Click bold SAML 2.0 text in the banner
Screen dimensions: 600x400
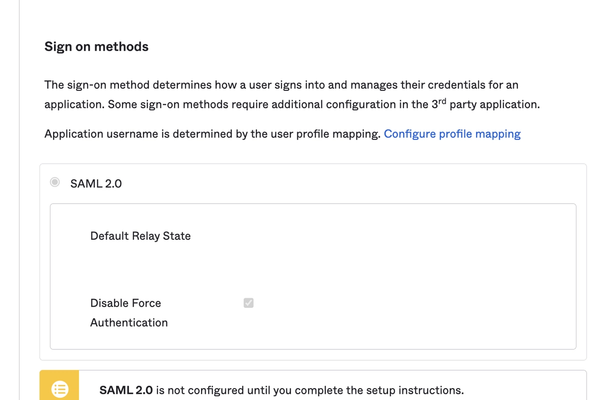[x=126, y=390]
